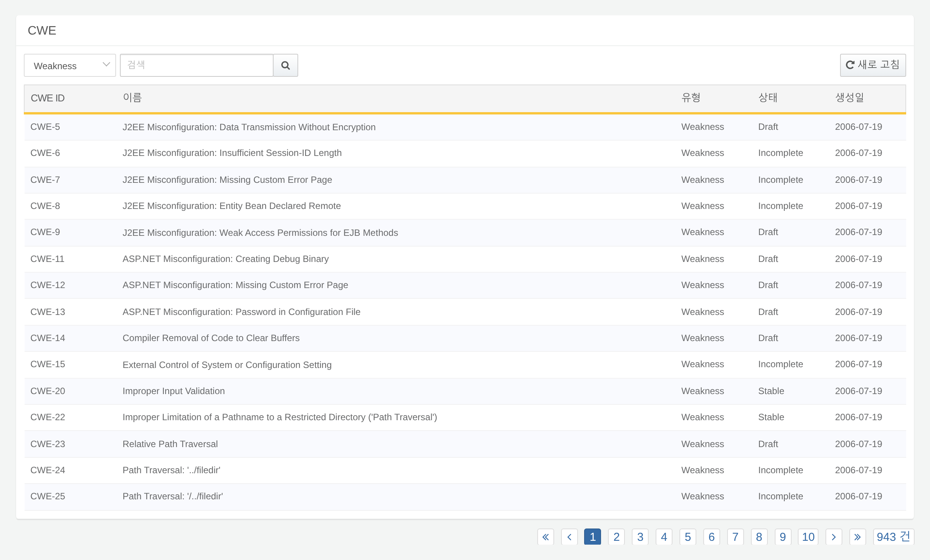Open 'Improper Input Validation' entry
930x560 pixels.
(174, 391)
